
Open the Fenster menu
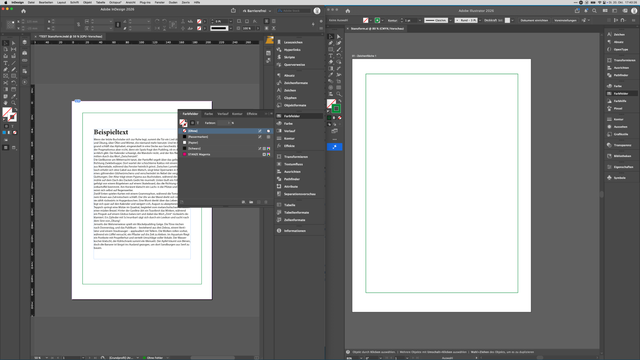click(160, 2)
